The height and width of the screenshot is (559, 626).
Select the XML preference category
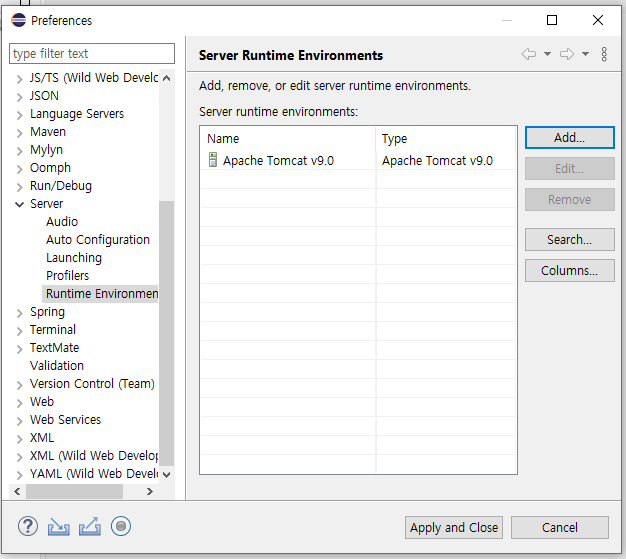[42, 438]
